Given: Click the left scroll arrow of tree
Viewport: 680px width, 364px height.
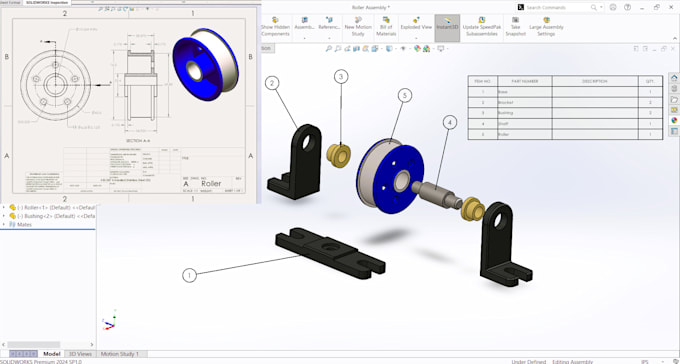Looking at the screenshot, I should click(x=3, y=344).
